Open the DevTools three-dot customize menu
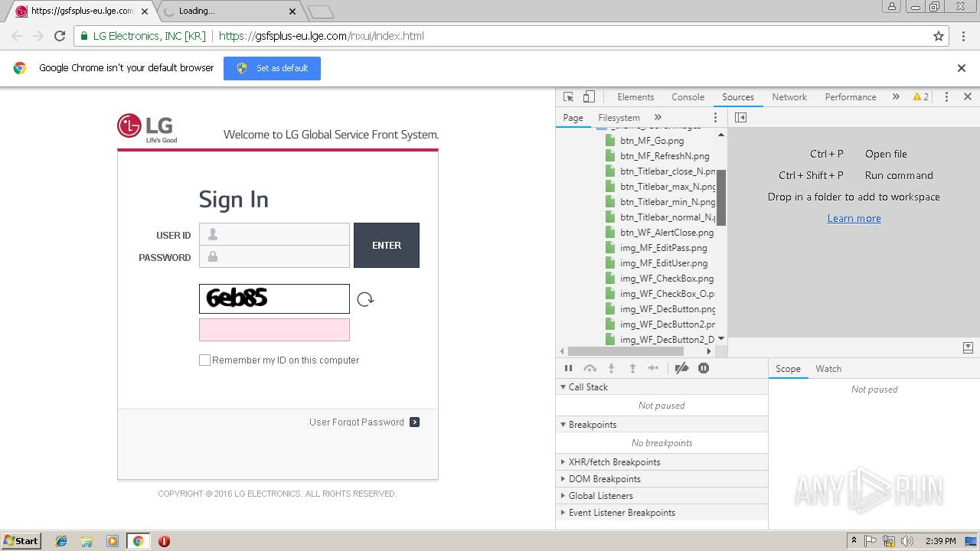This screenshot has height=551, width=980. coord(946,97)
